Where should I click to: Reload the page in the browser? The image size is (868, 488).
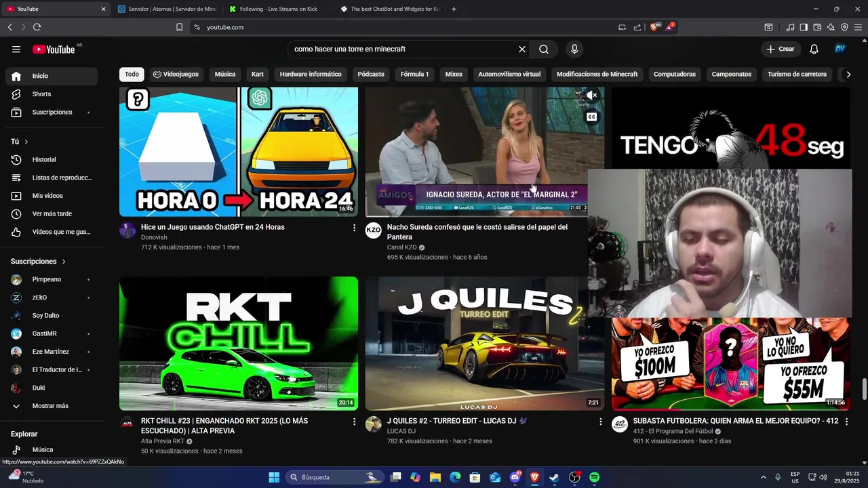pyautogui.click(x=37, y=27)
